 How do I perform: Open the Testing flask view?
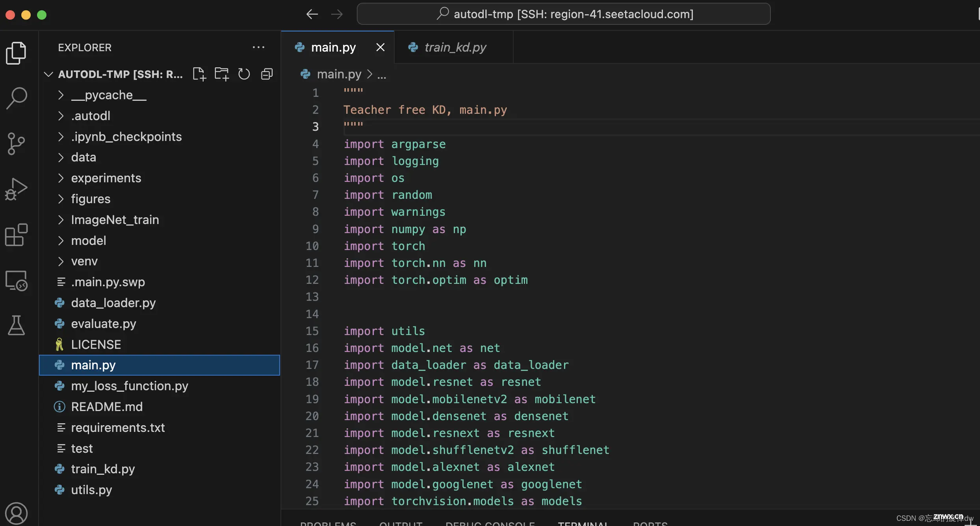[x=16, y=326]
